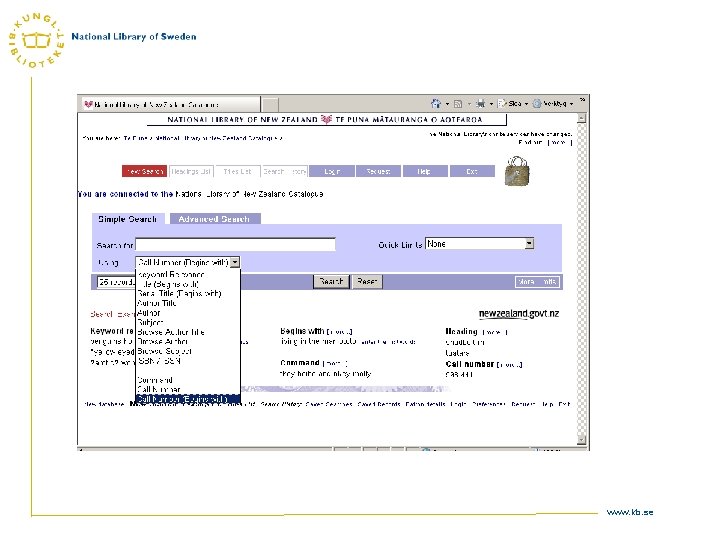Click the Headings List button
Screen dimensions: 720x540
click(191, 171)
